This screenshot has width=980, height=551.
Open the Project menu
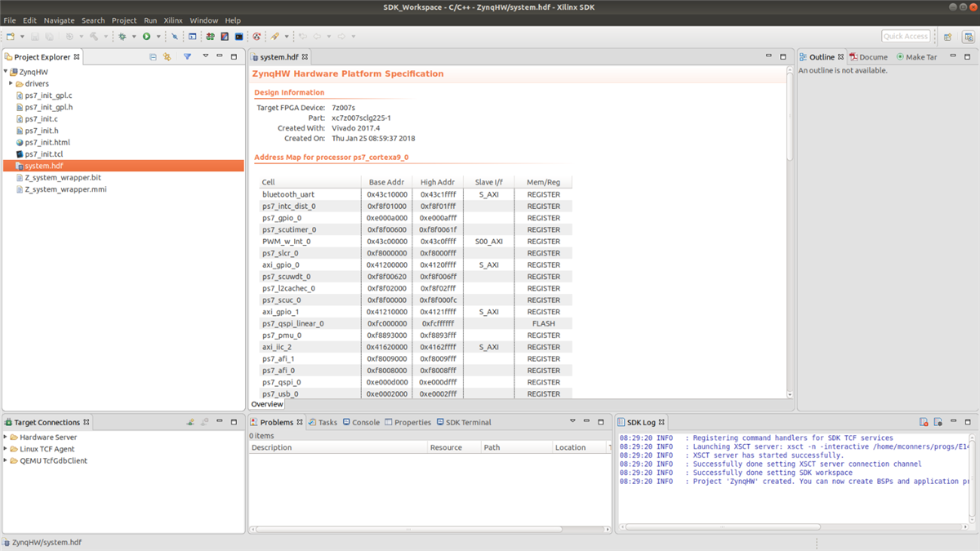(x=124, y=20)
